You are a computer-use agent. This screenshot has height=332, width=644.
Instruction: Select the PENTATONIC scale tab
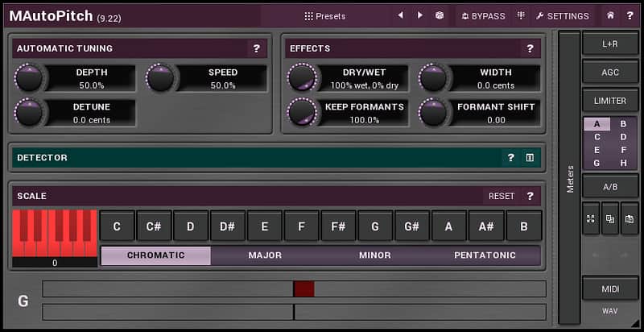(485, 255)
